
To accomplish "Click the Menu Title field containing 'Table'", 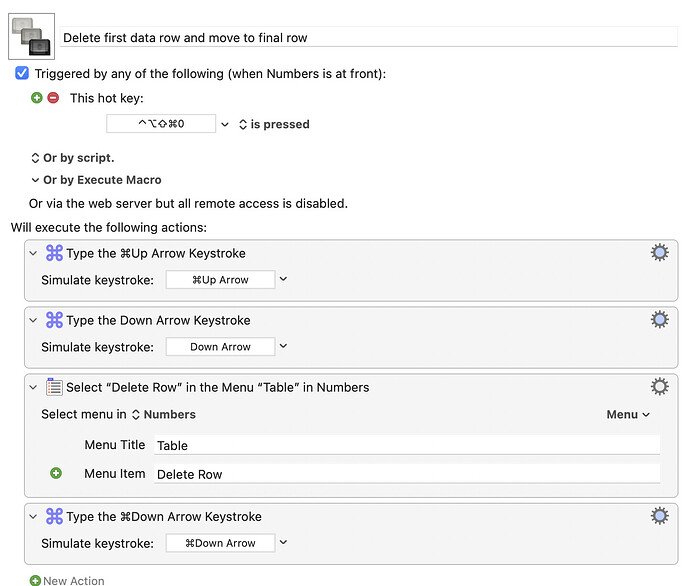I will pyautogui.click(x=406, y=446).
